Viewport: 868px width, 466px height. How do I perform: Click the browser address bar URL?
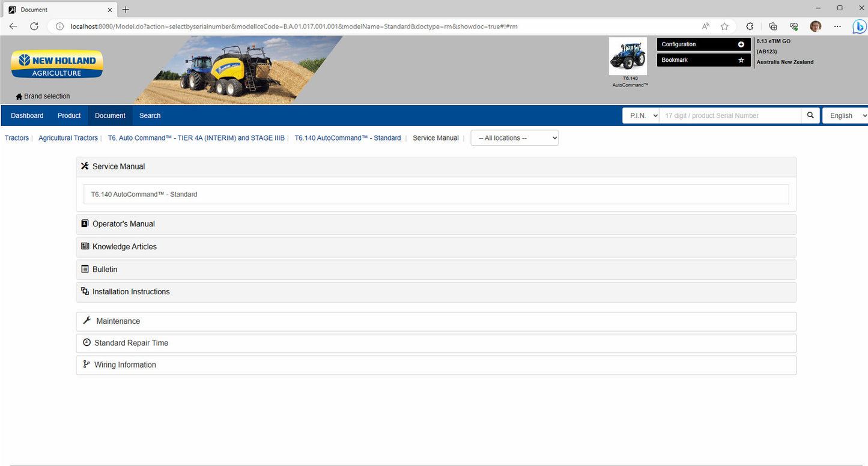[x=294, y=26]
